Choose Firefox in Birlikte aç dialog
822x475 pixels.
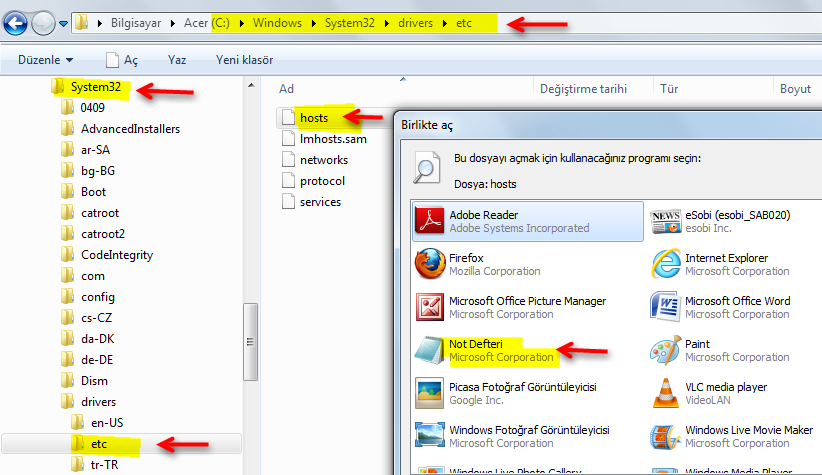(x=478, y=264)
